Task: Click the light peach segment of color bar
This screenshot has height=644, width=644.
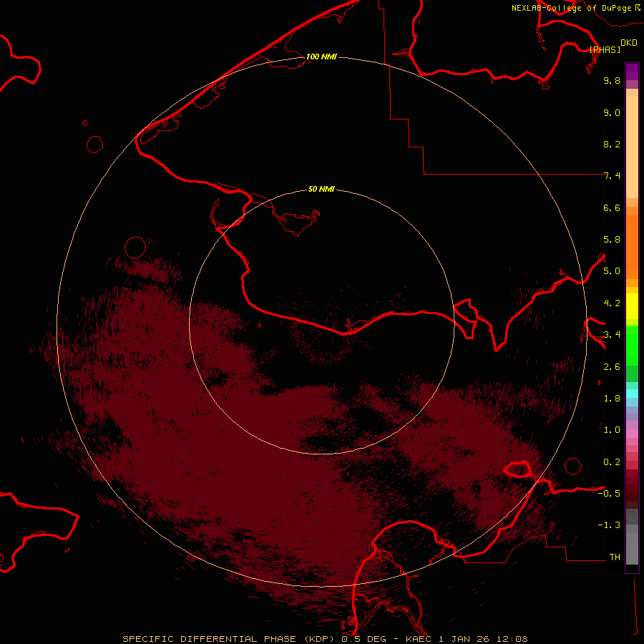Action: (632, 147)
